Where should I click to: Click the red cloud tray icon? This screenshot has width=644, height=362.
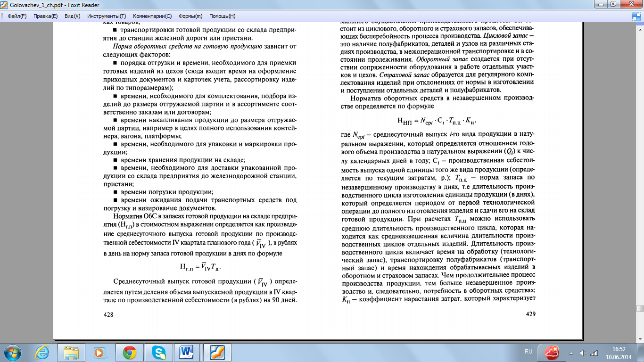coord(552,352)
